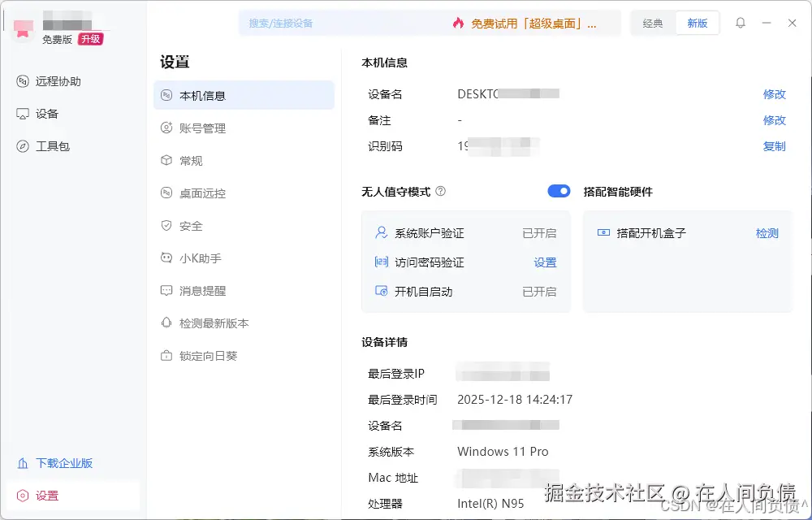Open the 常规 settings section
The image size is (812, 520).
point(195,161)
